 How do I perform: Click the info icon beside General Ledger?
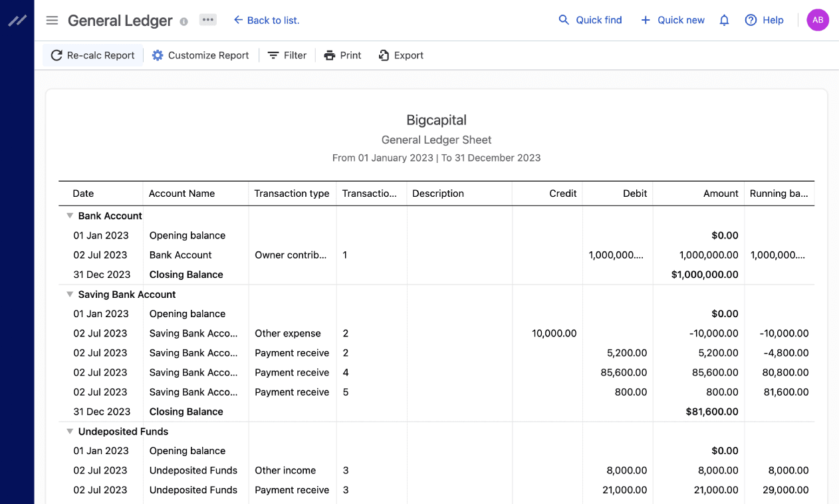(x=184, y=21)
